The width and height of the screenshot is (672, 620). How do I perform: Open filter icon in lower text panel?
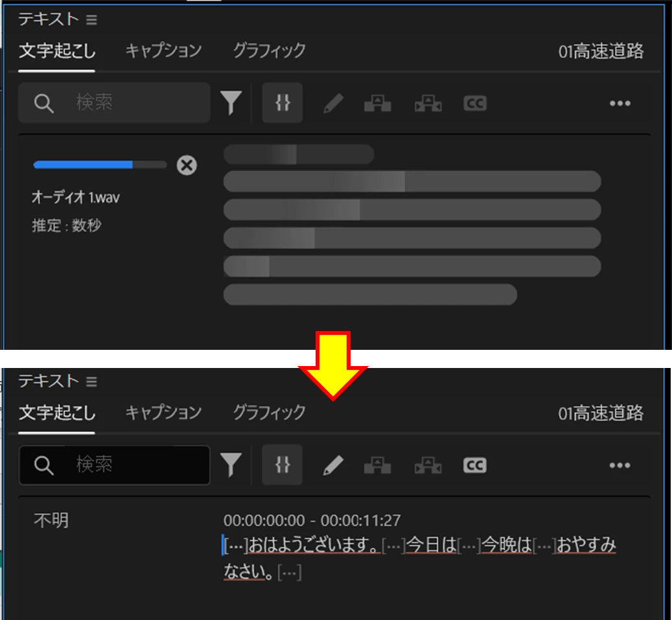[231, 465]
